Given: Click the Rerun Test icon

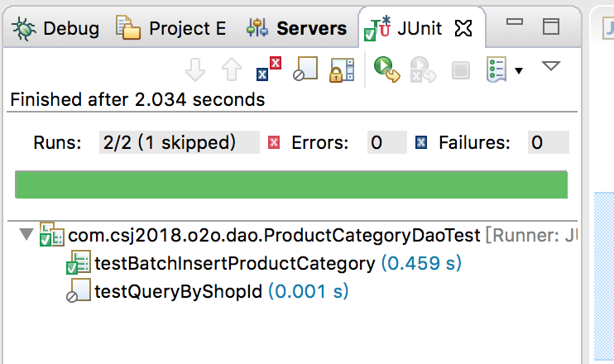Looking at the screenshot, I should pyautogui.click(x=387, y=69).
